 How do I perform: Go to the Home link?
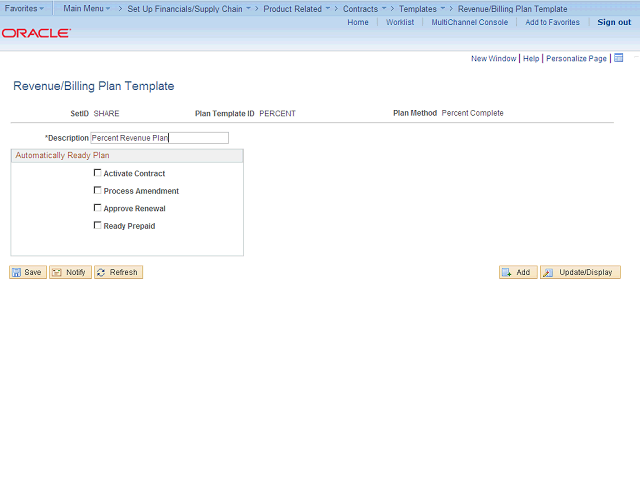pyautogui.click(x=358, y=22)
